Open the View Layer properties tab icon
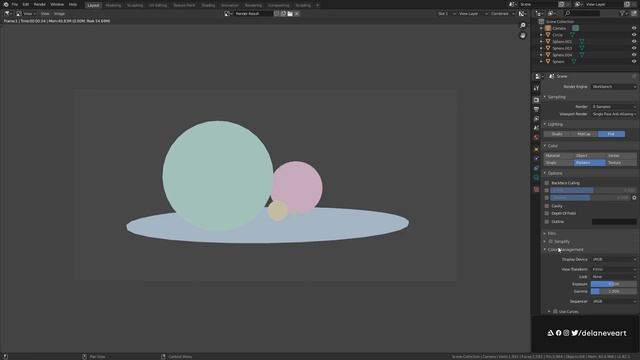 (x=536, y=119)
